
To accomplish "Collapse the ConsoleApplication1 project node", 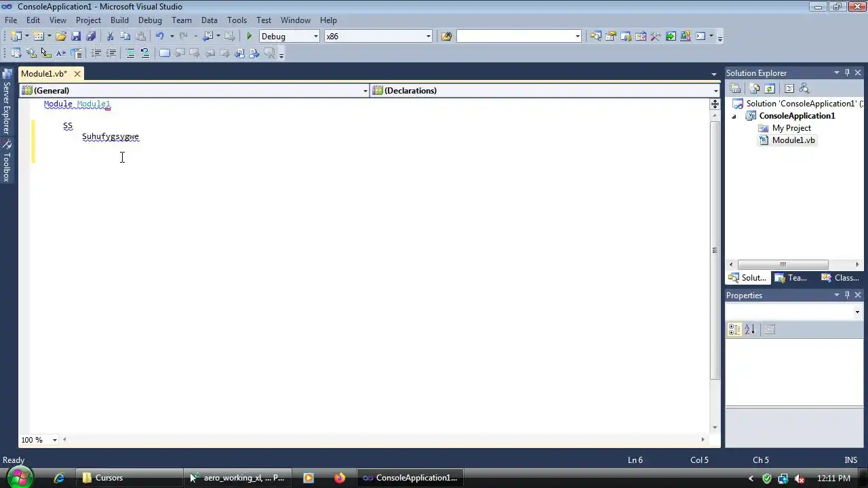I will tap(734, 116).
